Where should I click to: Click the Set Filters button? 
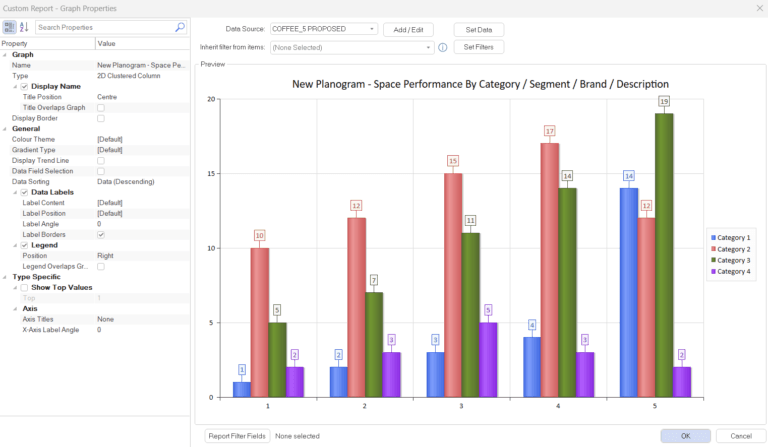coord(479,47)
